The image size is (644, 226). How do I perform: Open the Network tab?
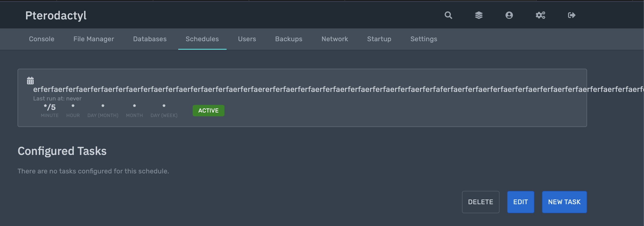click(335, 39)
